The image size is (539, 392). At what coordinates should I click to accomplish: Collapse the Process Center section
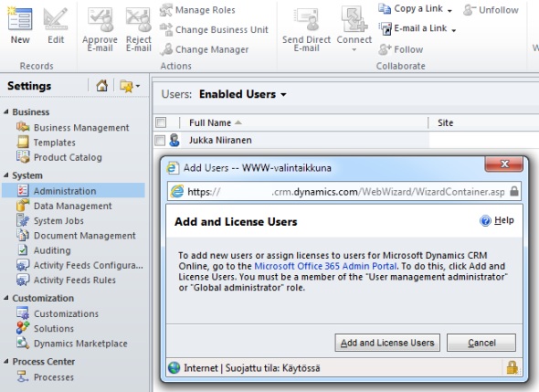point(5,362)
